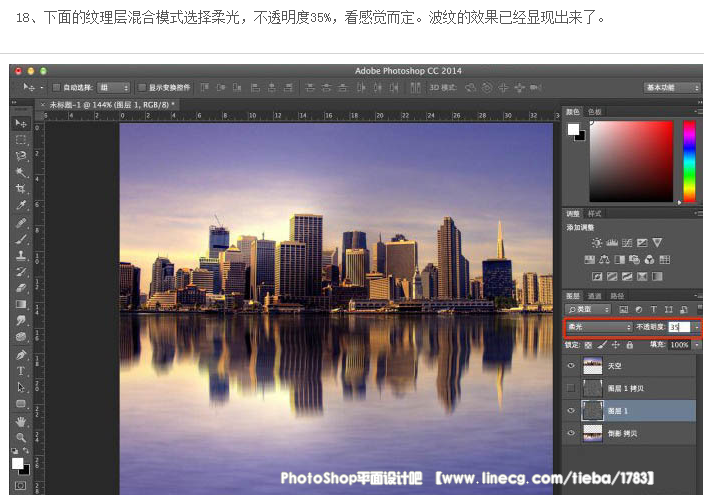
Task: Select the History Brush tool
Action: (x=21, y=272)
